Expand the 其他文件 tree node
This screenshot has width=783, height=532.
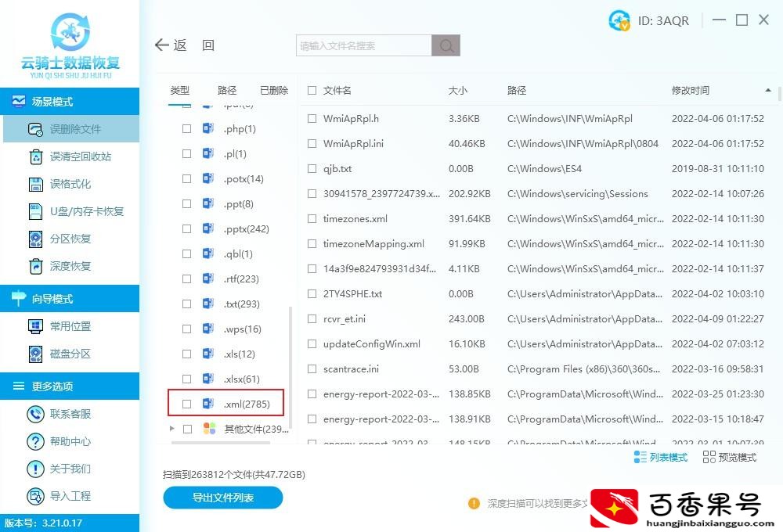[171, 429]
